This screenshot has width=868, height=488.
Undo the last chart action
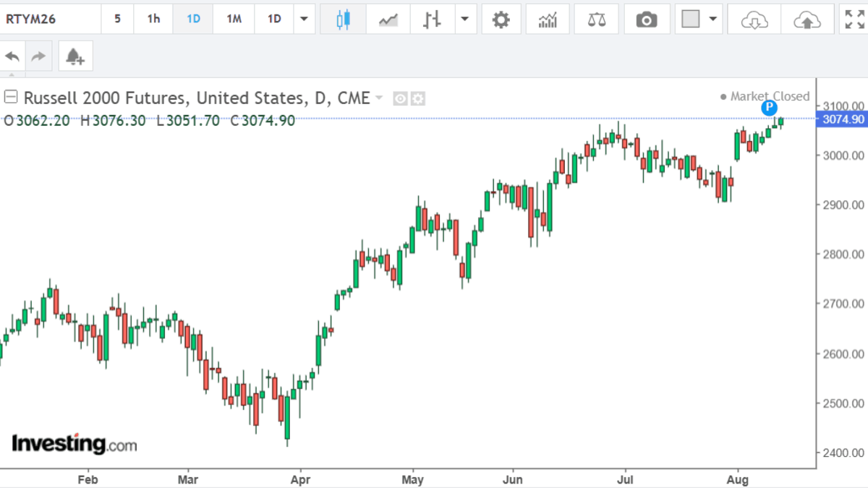(x=12, y=56)
